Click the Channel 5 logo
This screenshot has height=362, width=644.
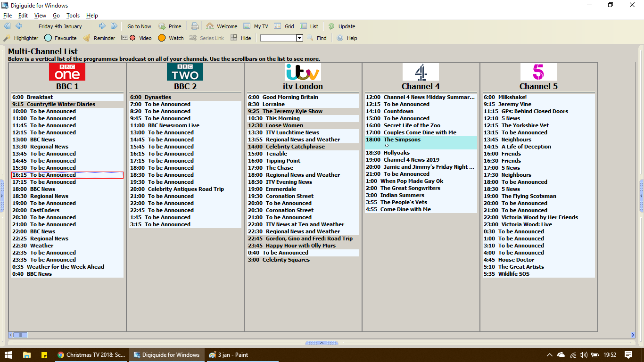[538, 72]
